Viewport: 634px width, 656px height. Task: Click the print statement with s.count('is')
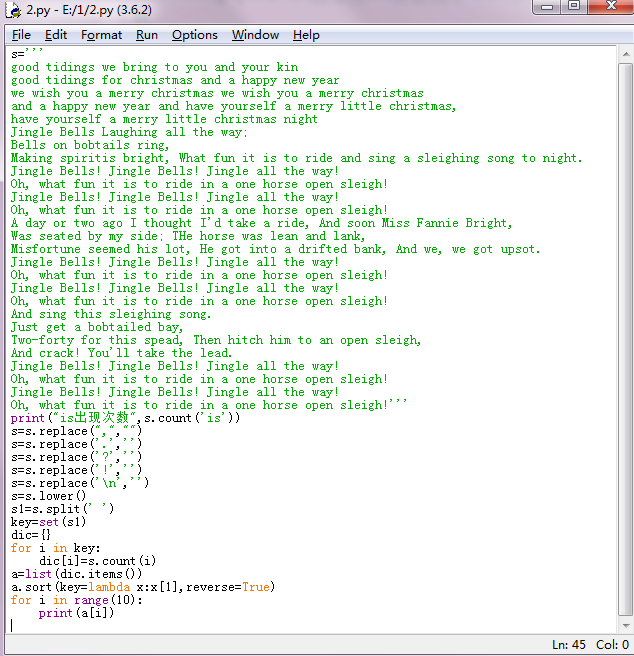125,418
